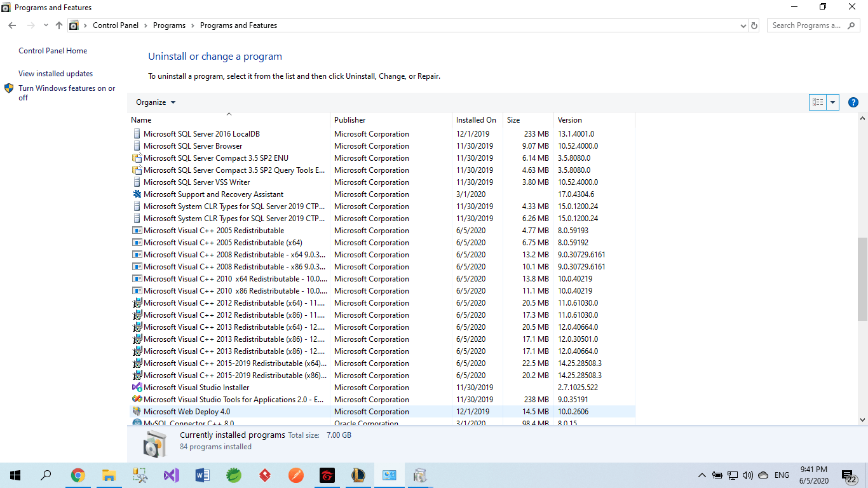The width and height of the screenshot is (868, 488).
Task: Open the Organize dropdown menu
Action: (x=156, y=102)
